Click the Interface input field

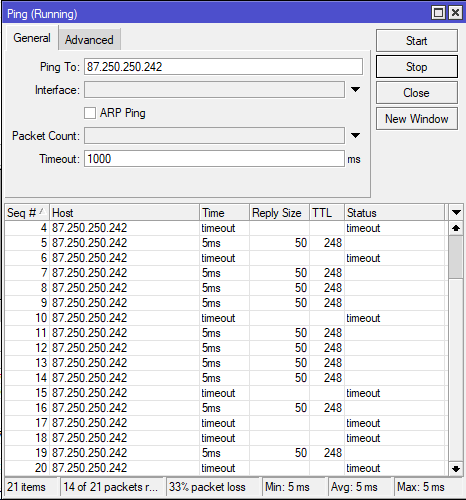click(x=214, y=90)
